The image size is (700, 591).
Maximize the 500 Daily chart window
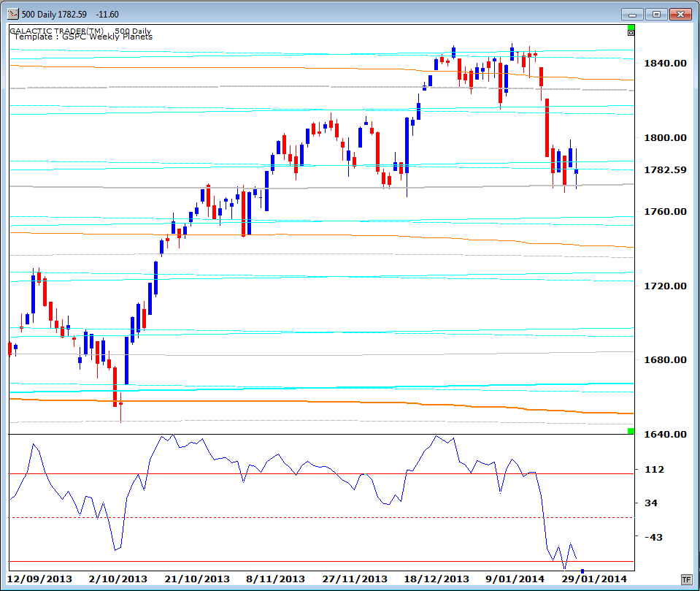coord(655,15)
